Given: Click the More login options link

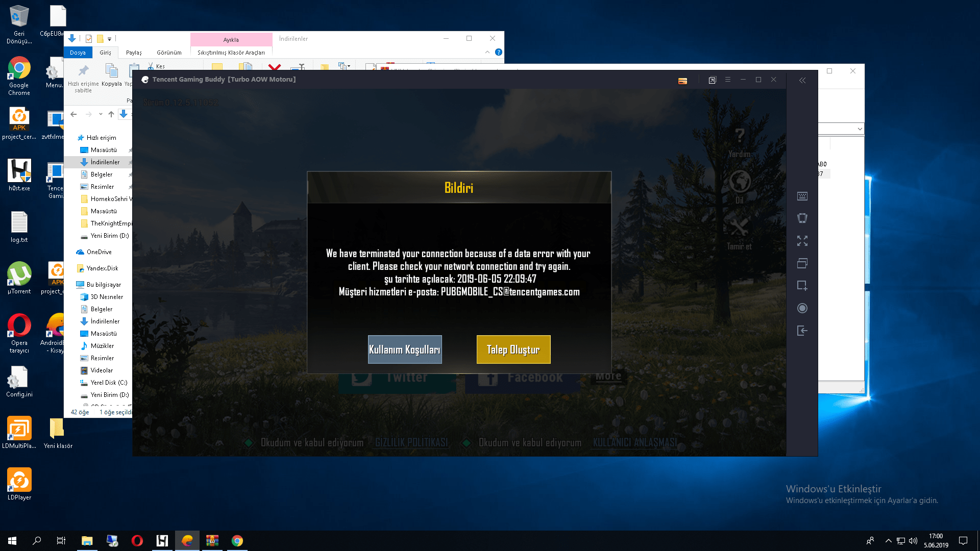Looking at the screenshot, I should pos(608,377).
